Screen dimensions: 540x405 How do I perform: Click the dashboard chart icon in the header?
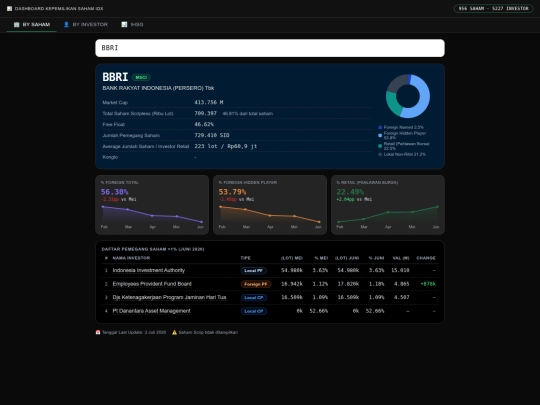(9, 9)
